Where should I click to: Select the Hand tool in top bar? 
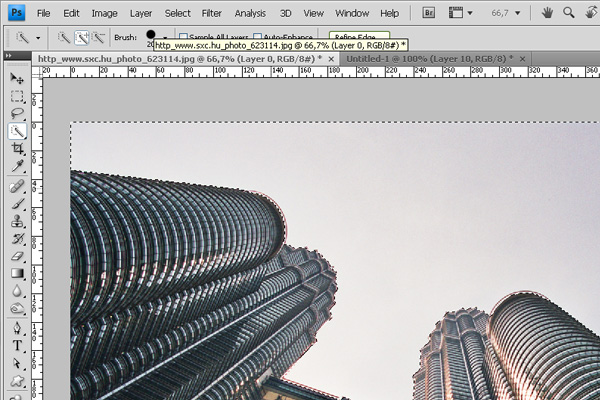click(547, 13)
